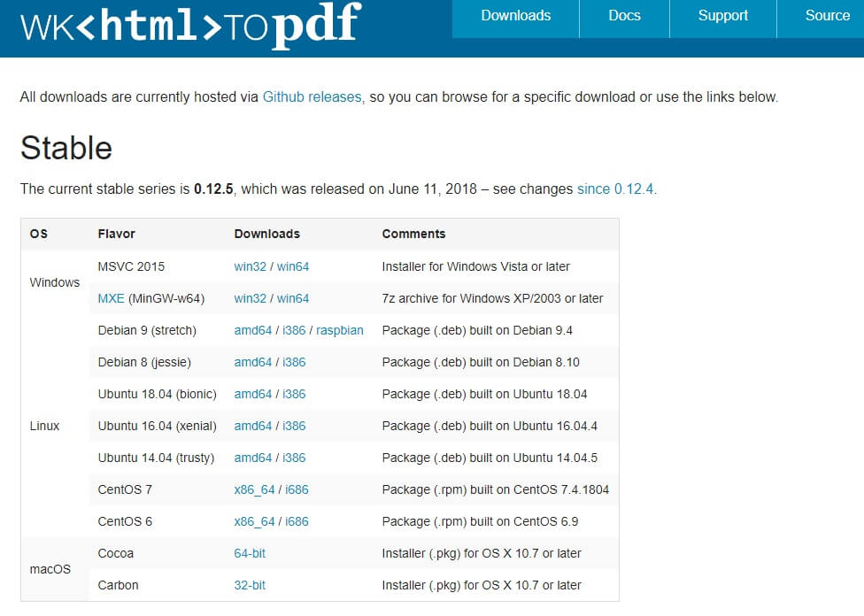
Task: Select 'Package (.deb) built on Debian 9.4'
Action: 477,331
